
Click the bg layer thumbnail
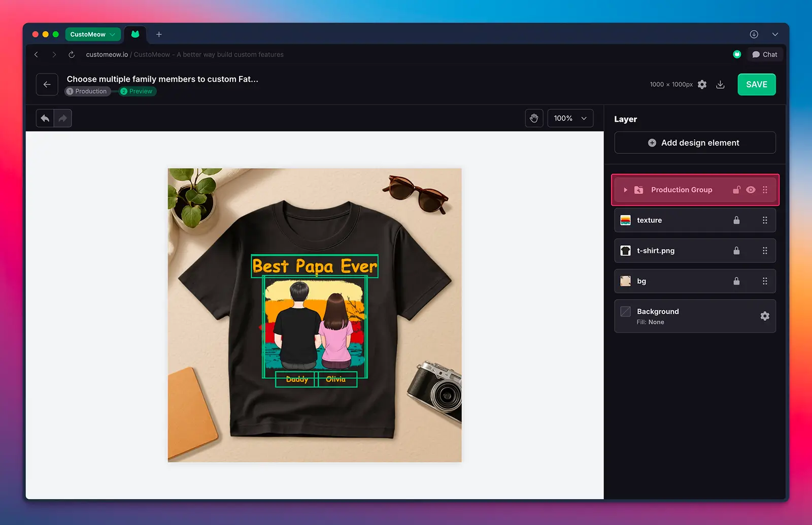click(x=626, y=281)
